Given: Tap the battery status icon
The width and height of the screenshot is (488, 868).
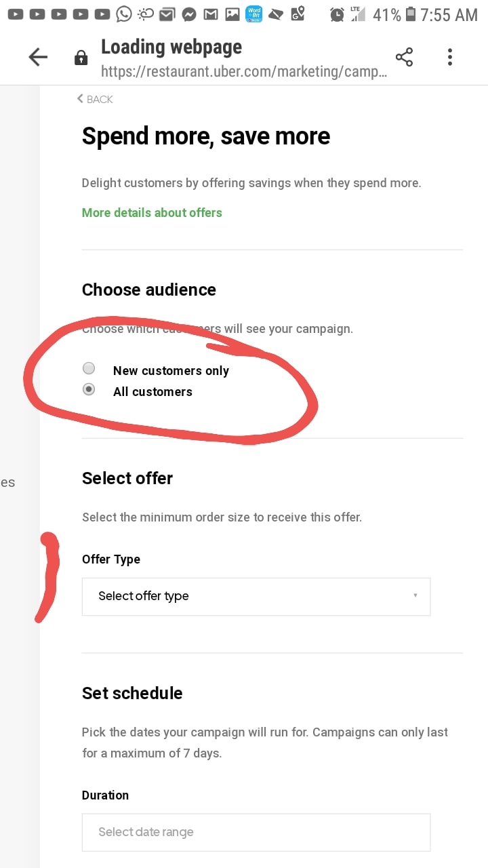Looking at the screenshot, I should pos(411,14).
